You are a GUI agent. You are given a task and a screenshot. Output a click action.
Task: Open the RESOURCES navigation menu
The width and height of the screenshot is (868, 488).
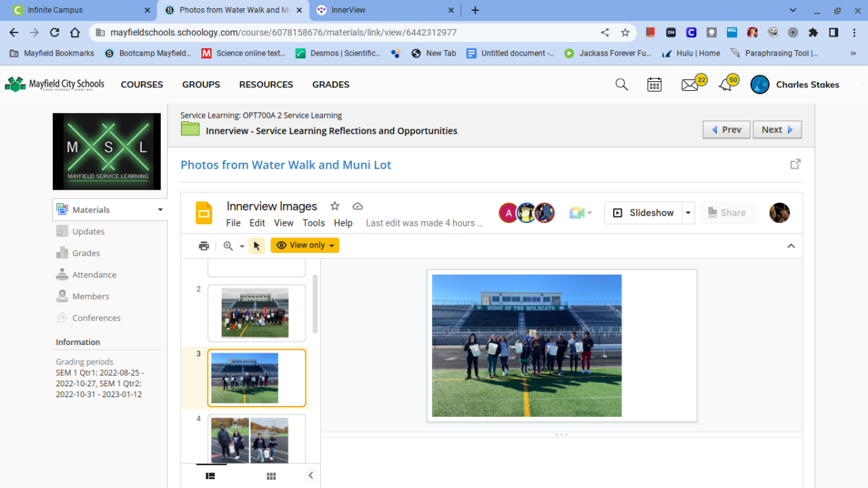[x=266, y=85]
